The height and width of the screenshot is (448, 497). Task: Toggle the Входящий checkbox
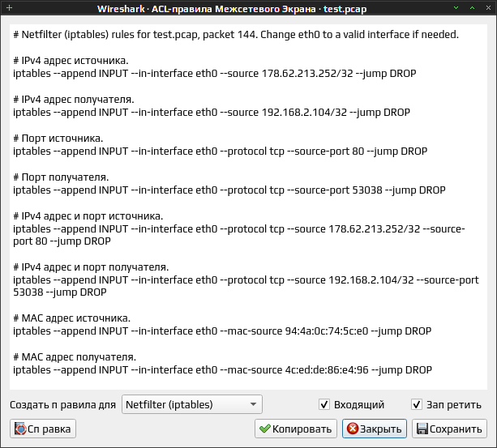pos(324,404)
